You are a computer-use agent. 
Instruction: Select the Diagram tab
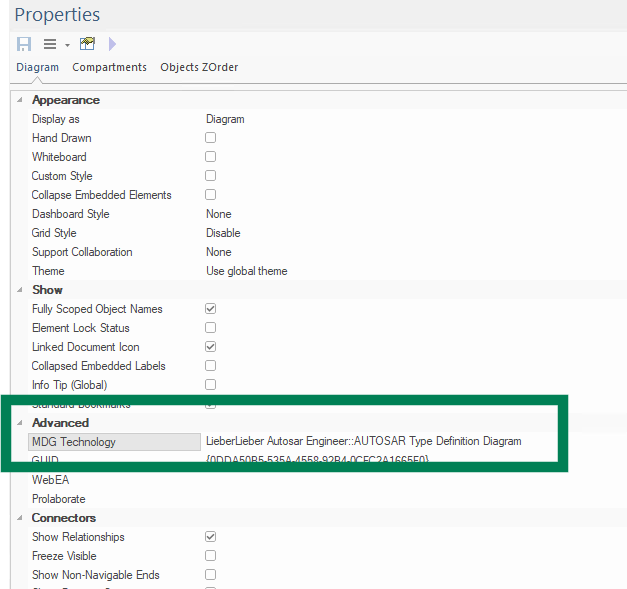[38, 67]
